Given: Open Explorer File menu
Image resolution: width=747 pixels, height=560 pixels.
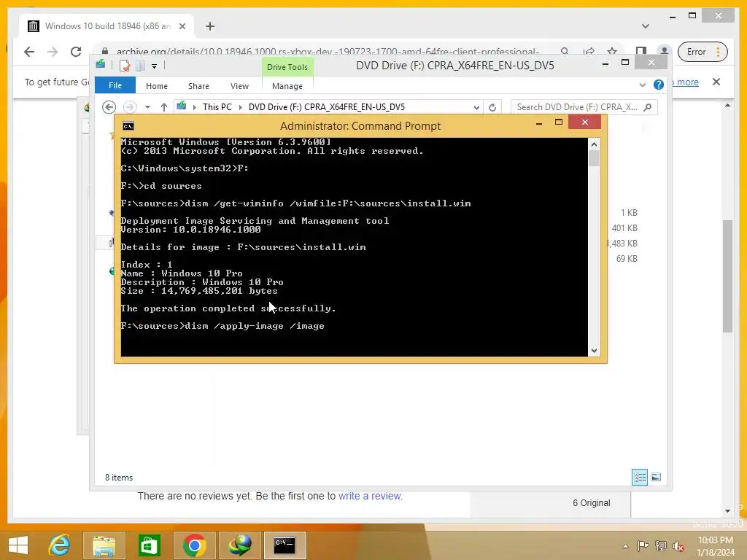Looking at the screenshot, I should (115, 85).
